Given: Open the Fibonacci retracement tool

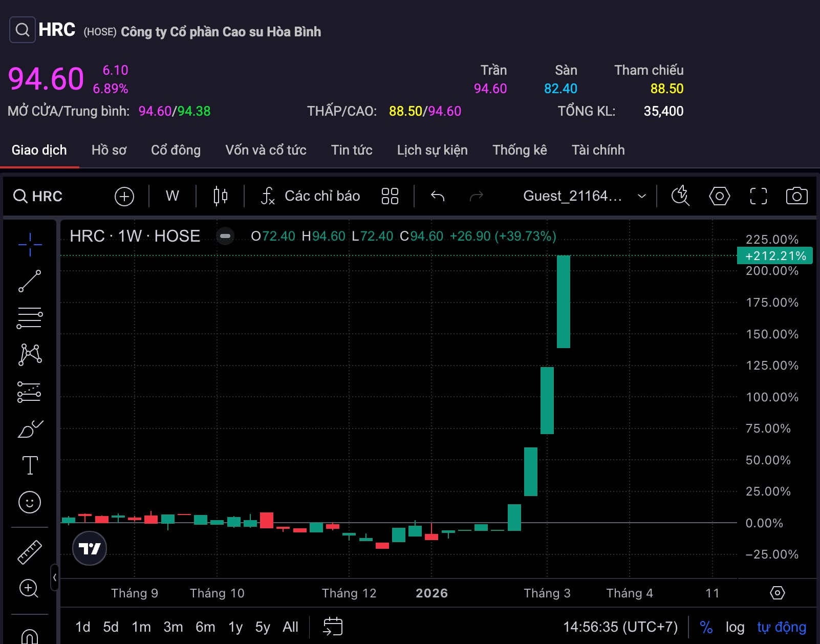Looking at the screenshot, I should coord(30,318).
